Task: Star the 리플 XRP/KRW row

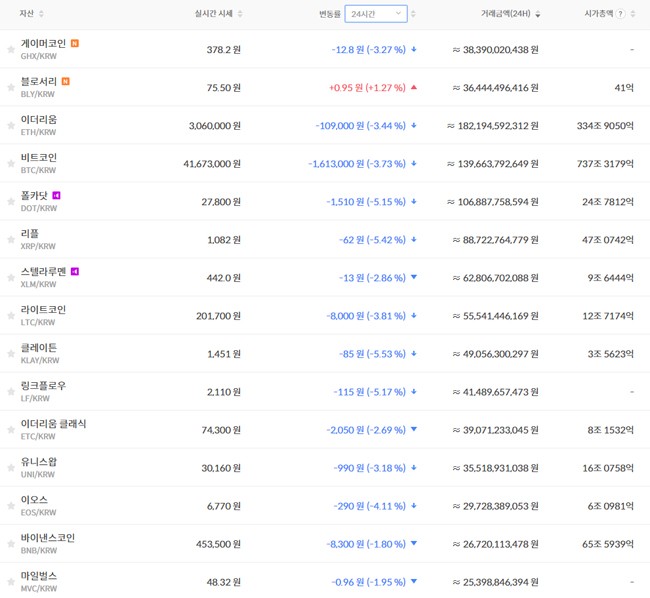Action: [11, 240]
